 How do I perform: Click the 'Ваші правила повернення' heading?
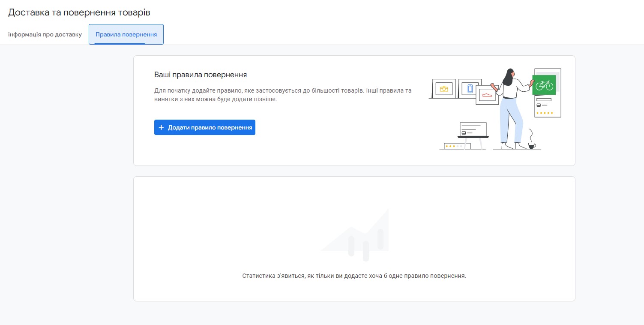coord(200,75)
